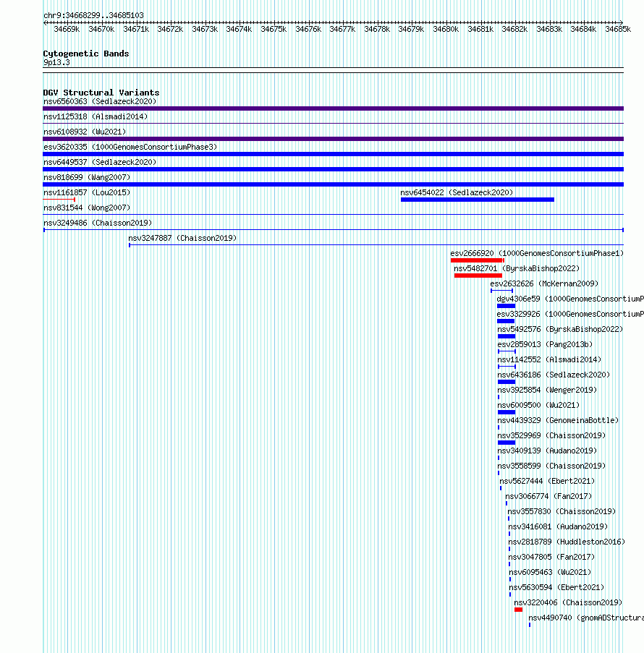Click the red nsv3220406 feature bar
644x653 pixels.
[519, 610]
